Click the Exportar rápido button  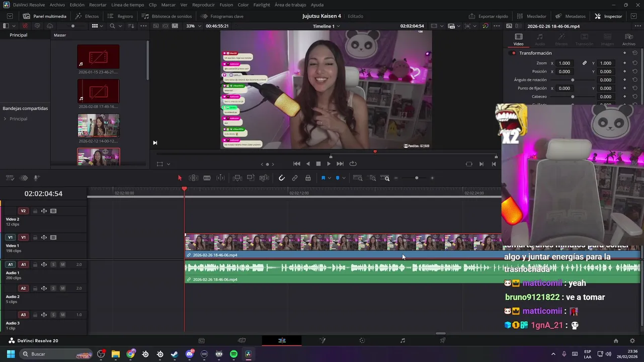488,16
